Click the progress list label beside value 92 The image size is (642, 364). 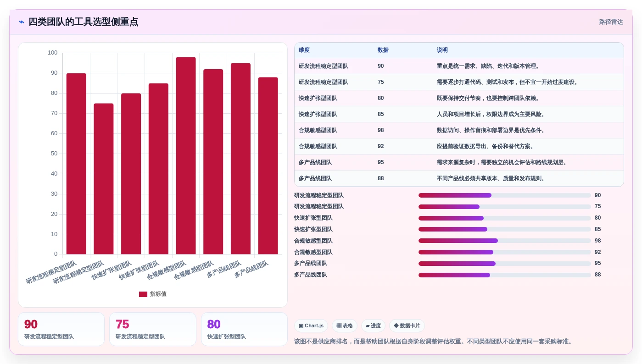(313, 252)
